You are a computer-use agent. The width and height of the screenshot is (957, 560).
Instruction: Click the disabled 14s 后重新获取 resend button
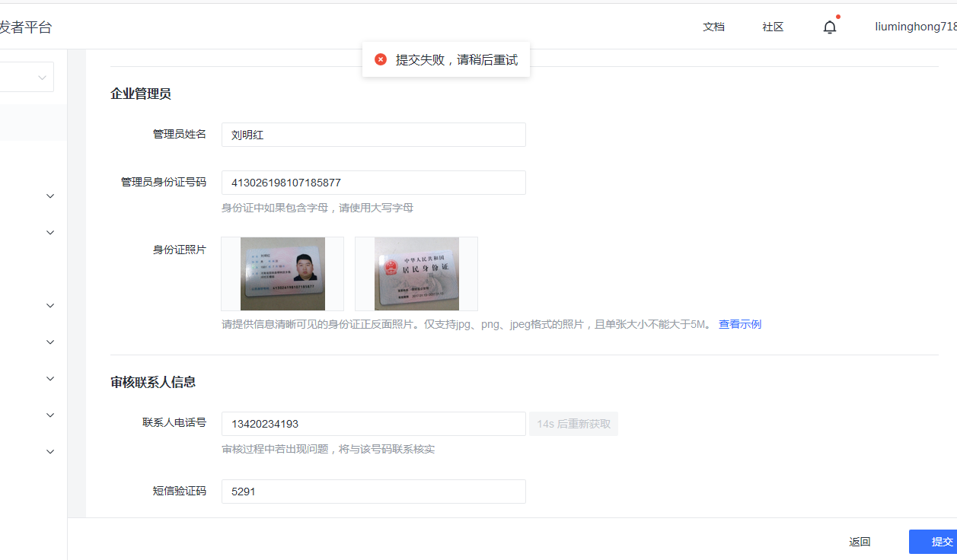tap(573, 423)
